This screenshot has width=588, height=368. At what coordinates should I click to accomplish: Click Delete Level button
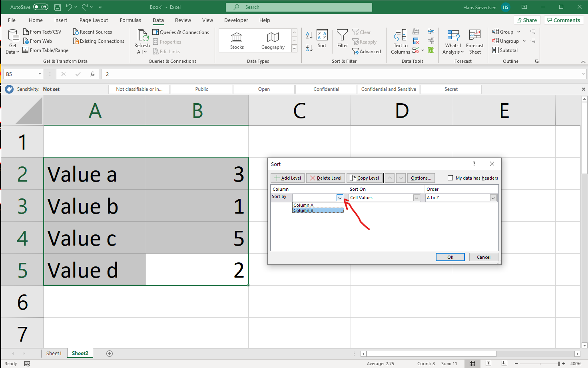click(x=325, y=178)
